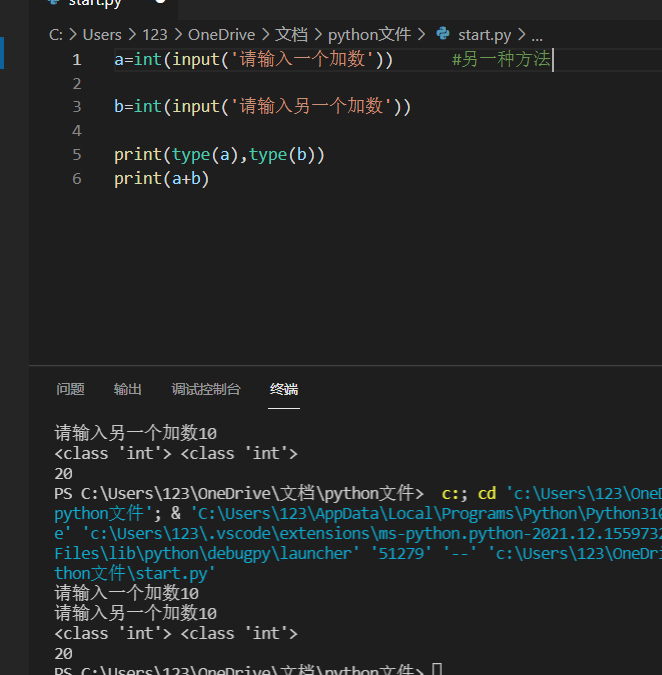This screenshot has height=675, width=662.
Task: Switch to the 输出 panel tab
Action: [x=127, y=389]
